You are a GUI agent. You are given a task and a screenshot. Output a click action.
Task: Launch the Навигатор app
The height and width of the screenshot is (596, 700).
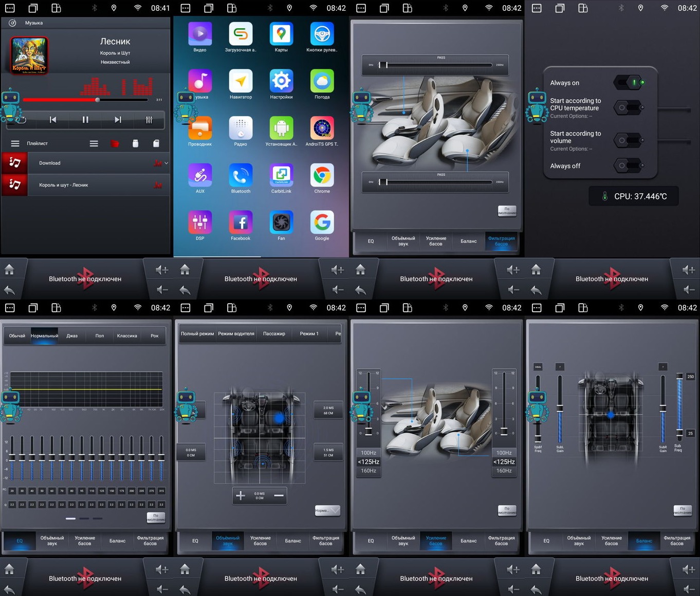241,82
